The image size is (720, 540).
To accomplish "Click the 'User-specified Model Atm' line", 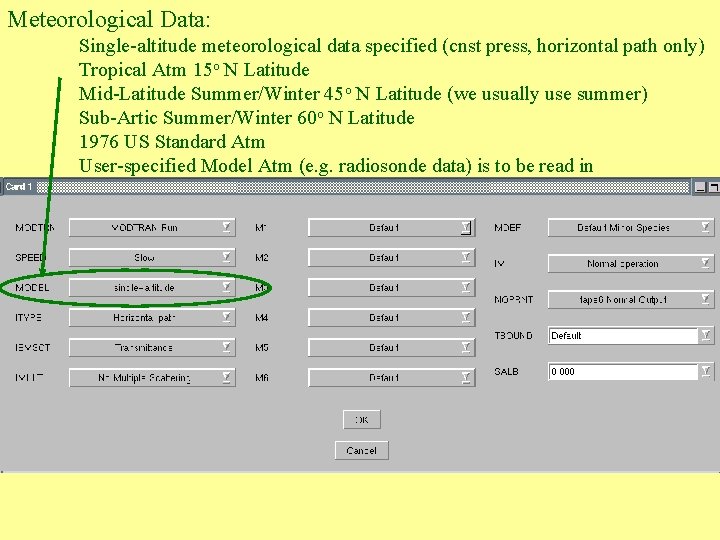I will 336,166.
